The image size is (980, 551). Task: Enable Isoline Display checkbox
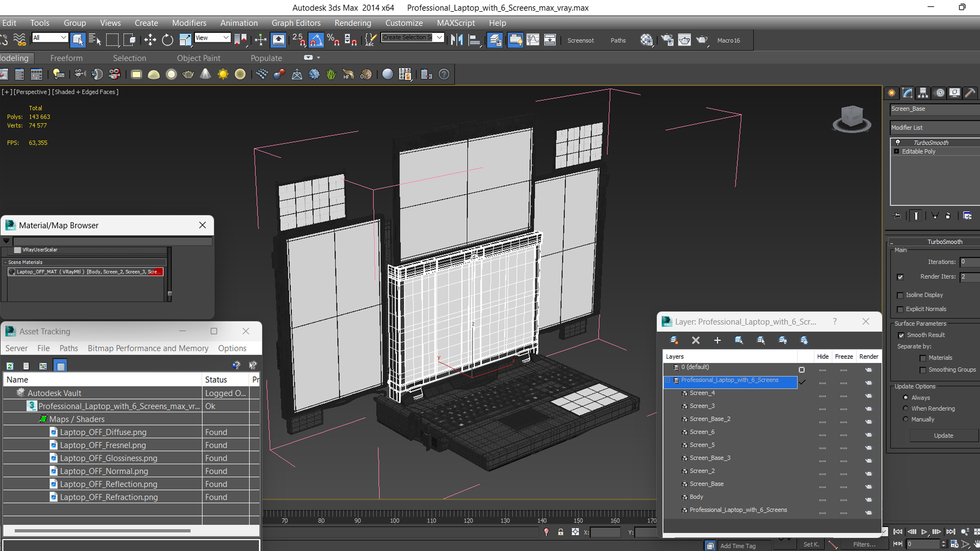[900, 295]
